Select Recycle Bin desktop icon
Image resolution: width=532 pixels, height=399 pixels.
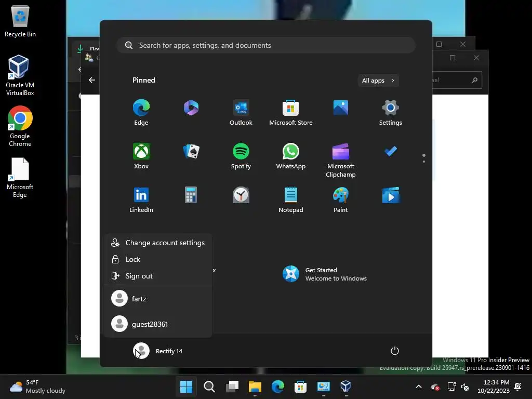(x=20, y=21)
